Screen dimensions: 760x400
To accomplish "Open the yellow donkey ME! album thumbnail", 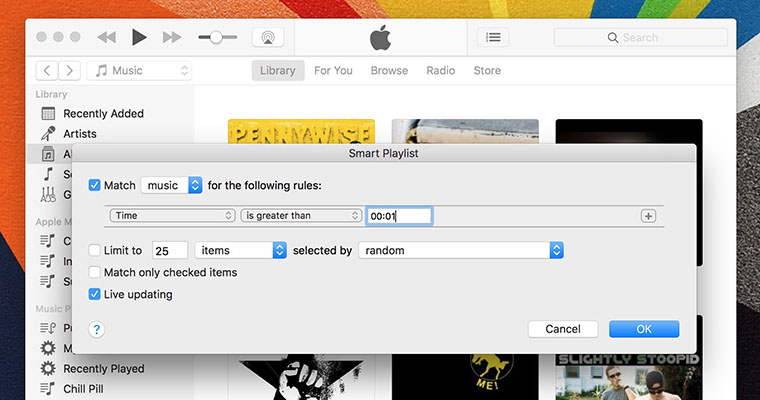I will [465, 377].
